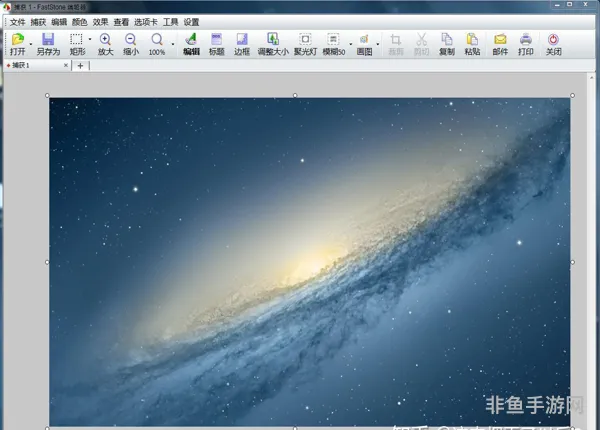This screenshot has width=600, height=430.
Task: Click the top-right image corner handle
Action: [572, 95]
